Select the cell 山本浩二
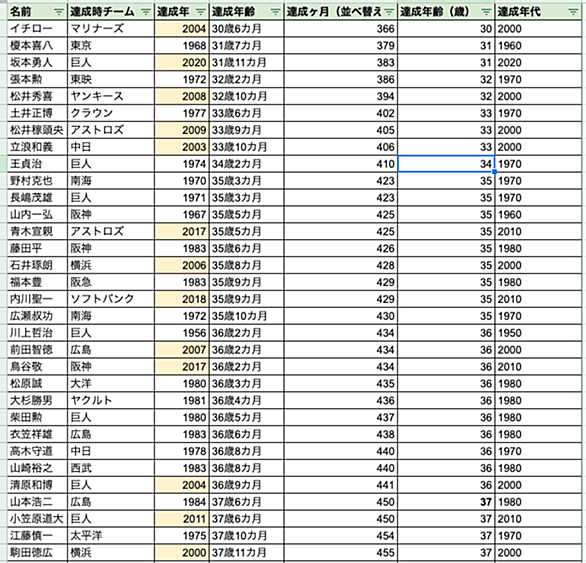Image resolution: width=586 pixels, height=563 pixels. 37,502
